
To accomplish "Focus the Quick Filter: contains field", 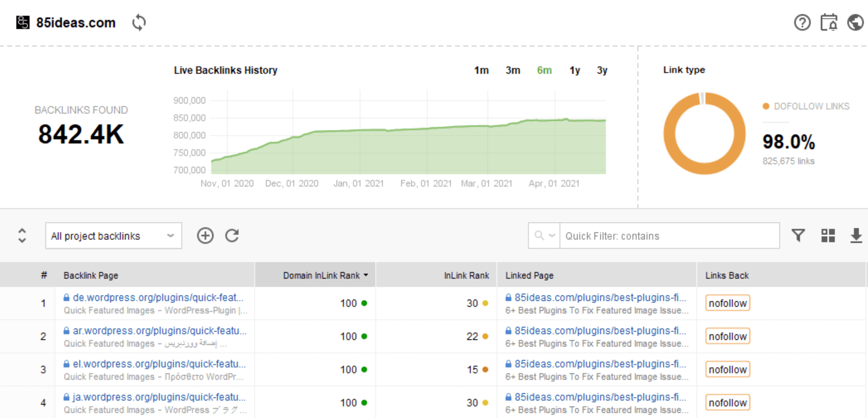I will point(670,236).
